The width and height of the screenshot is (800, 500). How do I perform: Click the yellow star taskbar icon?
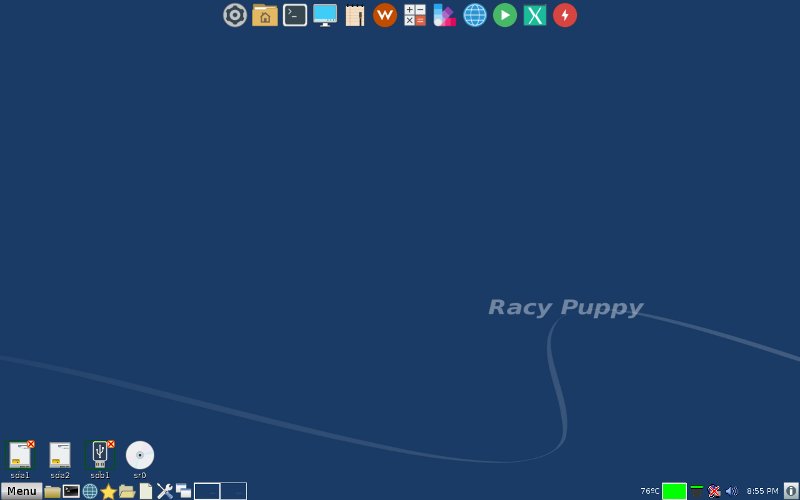pos(108,491)
